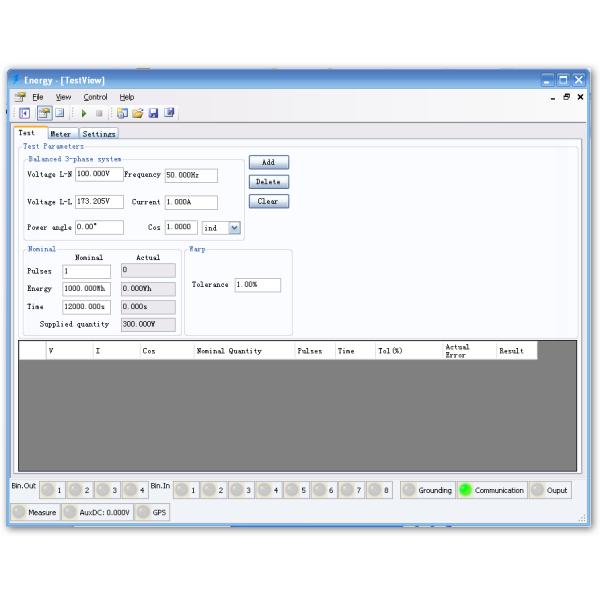600x600 pixels.
Task: Click the last toolbar icon after Save
Action: (169, 113)
